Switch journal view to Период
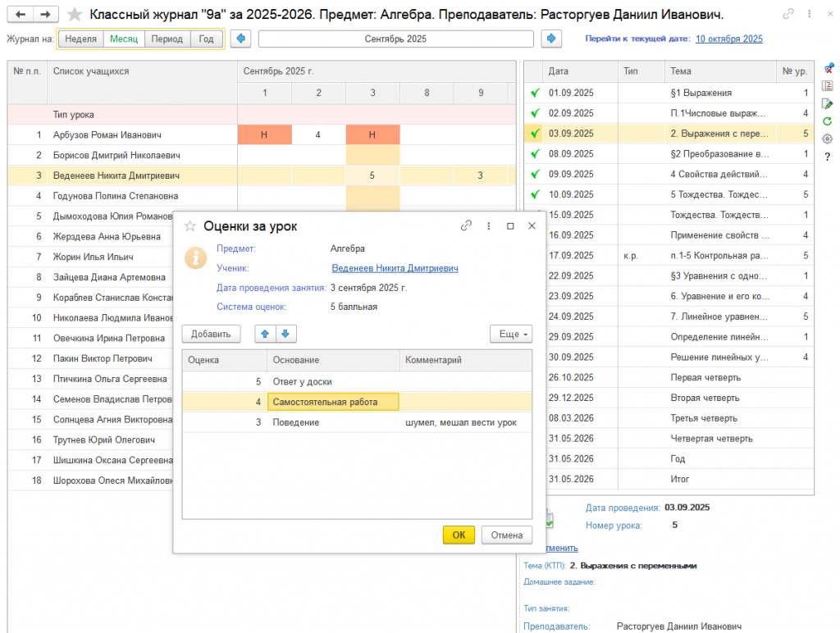The width and height of the screenshot is (840, 633). click(x=167, y=39)
